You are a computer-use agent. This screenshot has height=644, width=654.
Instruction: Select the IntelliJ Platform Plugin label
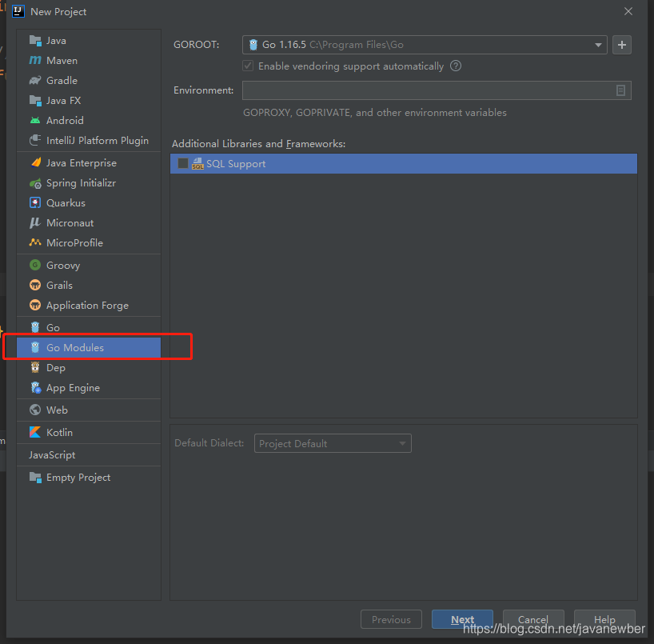(98, 141)
